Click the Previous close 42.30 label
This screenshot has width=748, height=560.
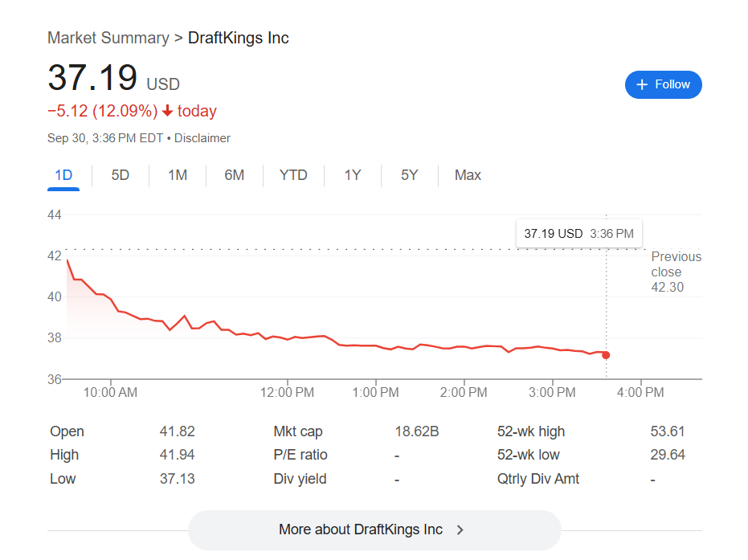tap(675, 272)
